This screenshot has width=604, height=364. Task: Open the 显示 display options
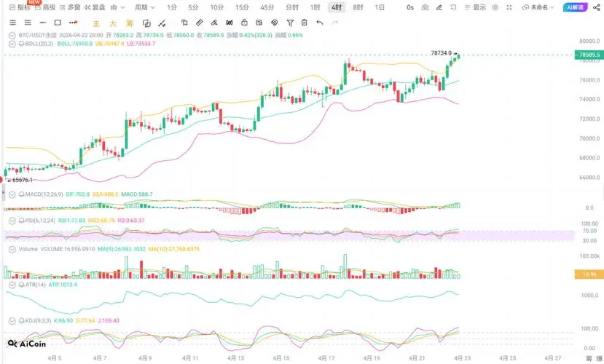point(475,7)
